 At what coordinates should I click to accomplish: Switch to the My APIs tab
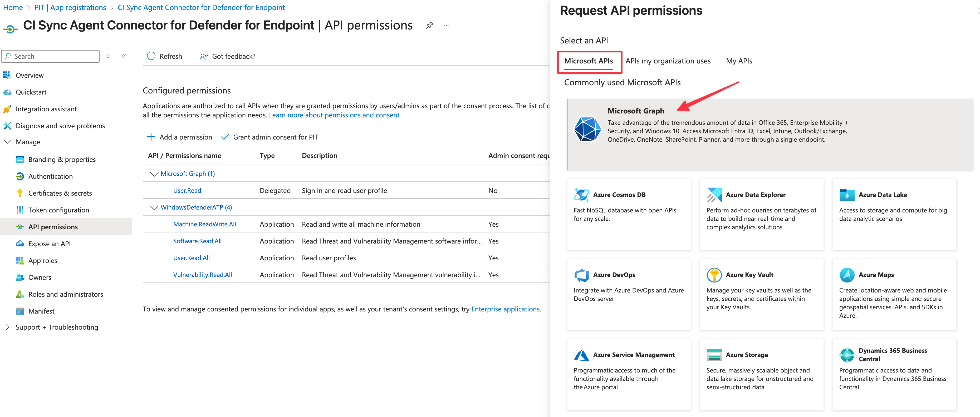pyautogui.click(x=739, y=61)
